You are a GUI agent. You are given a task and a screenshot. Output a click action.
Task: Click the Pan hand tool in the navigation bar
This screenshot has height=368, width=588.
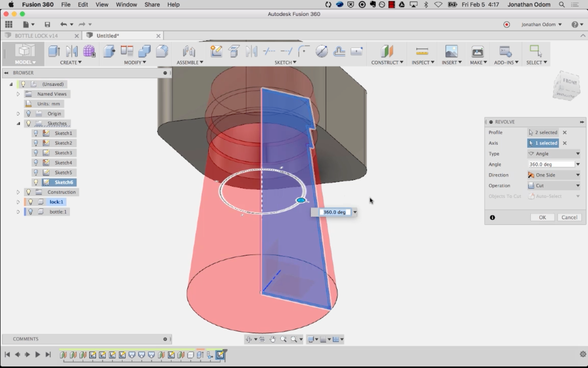coord(273,339)
